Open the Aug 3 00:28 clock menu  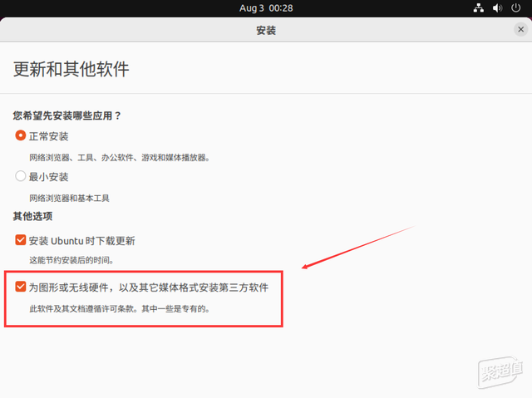point(266,8)
